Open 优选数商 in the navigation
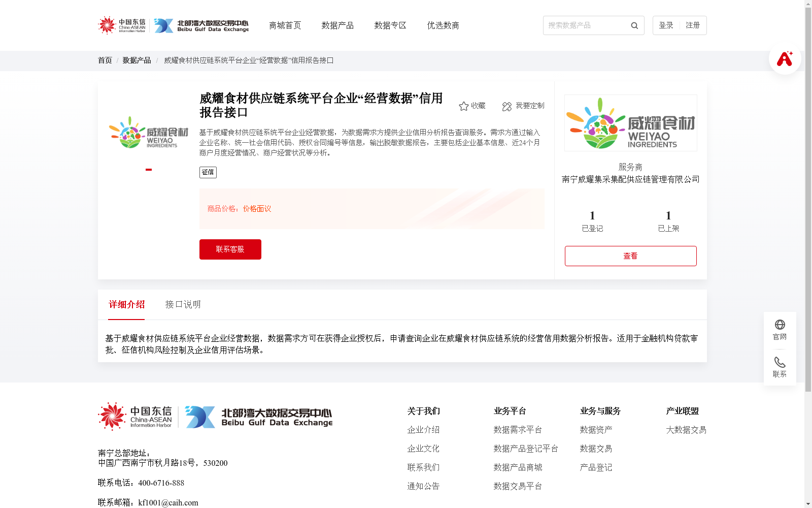812x508 pixels. (443, 25)
